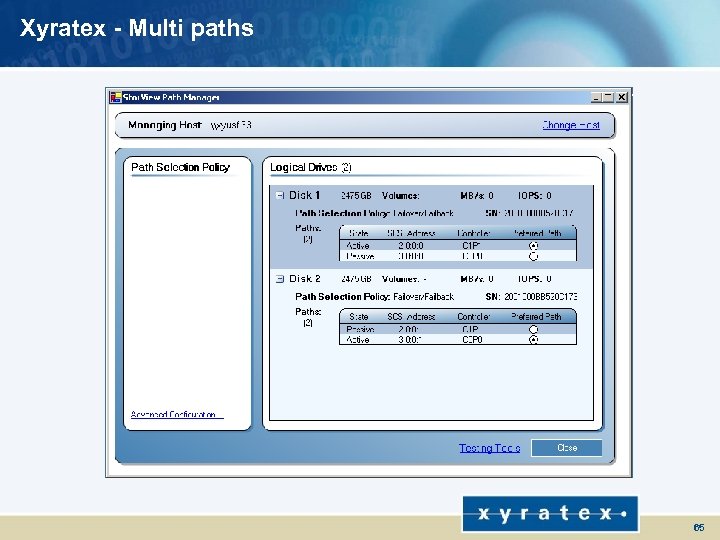Click the Path Selection Policy panel heading

(180, 167)
